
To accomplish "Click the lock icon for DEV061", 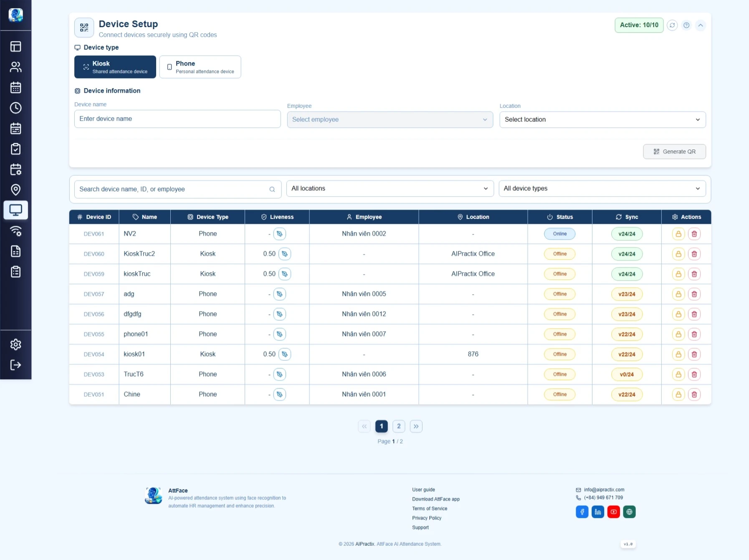I will pos(678,234).
